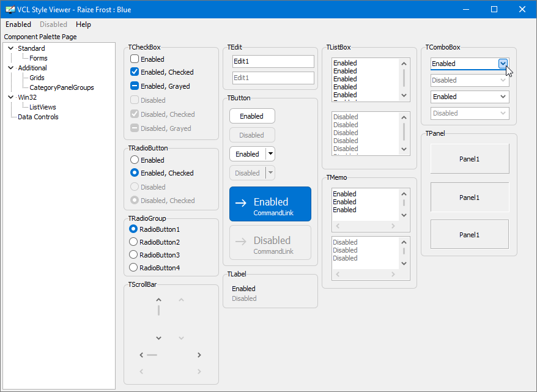
Task: Click up arrow of enabled vertical scrollbar
Action: click(158, 300)
